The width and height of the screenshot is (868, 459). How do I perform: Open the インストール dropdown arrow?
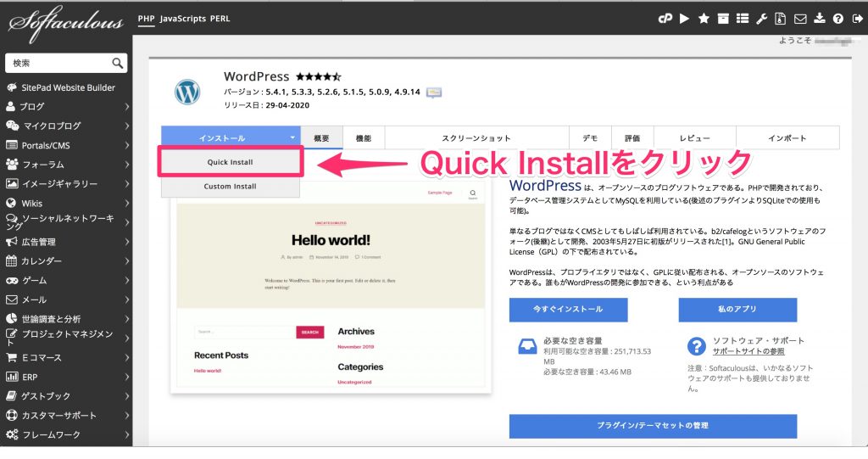point(292,137)
